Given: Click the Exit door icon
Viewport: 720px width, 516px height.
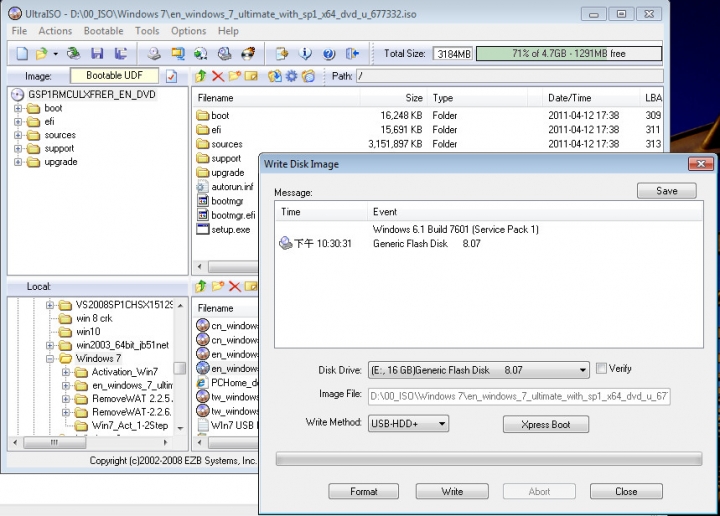Looking at the screenshot, I should [x=352, y=54].
